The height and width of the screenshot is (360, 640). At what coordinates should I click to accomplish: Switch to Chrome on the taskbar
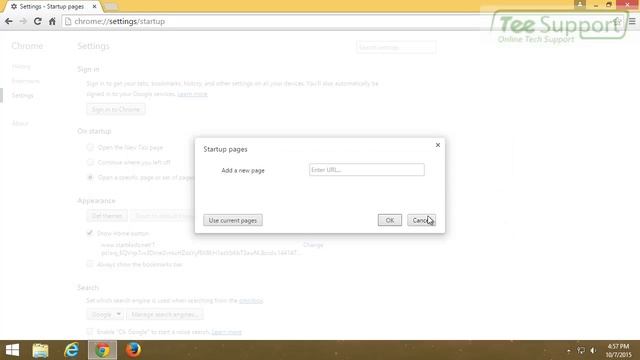coord(102,350)
